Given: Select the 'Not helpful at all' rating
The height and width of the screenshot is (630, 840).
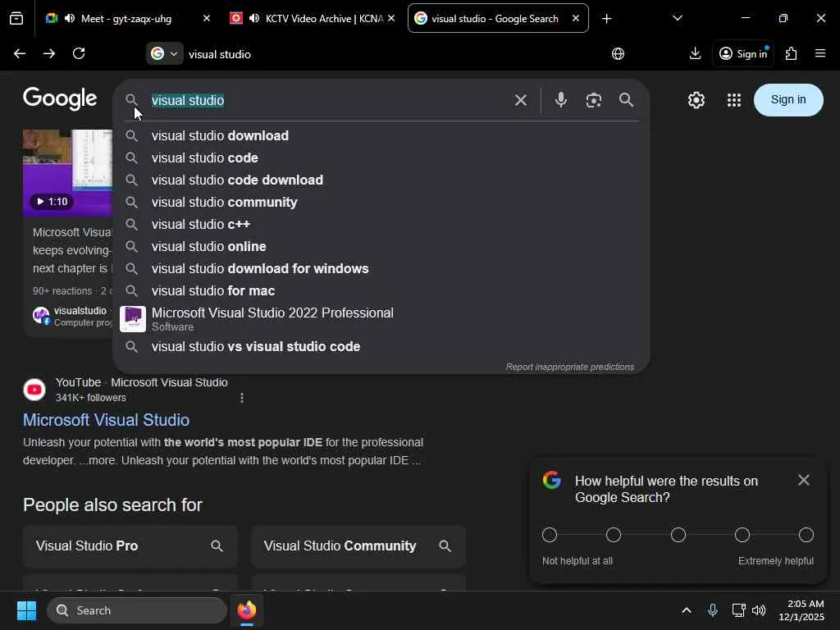Looking at the screenshot, I should 550,535.
